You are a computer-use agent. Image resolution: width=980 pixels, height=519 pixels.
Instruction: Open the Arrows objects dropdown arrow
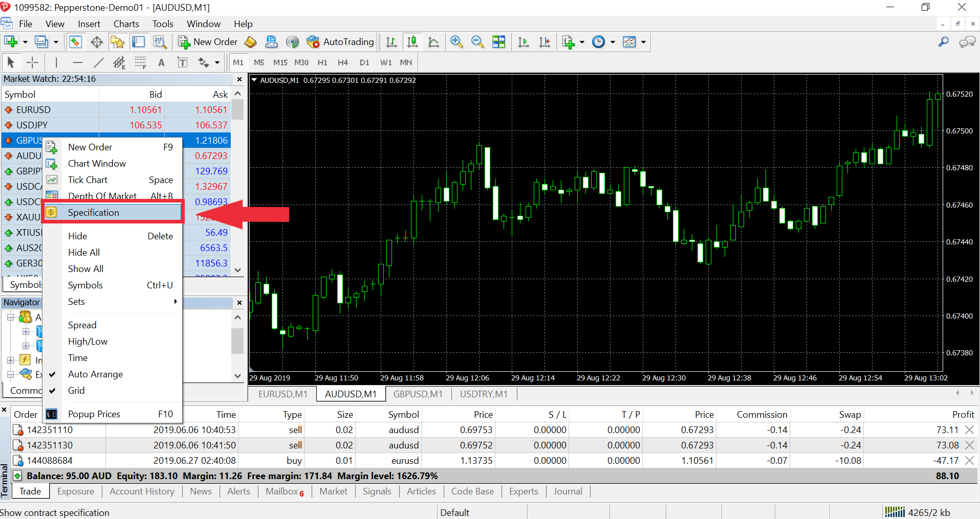coord(217,63)
